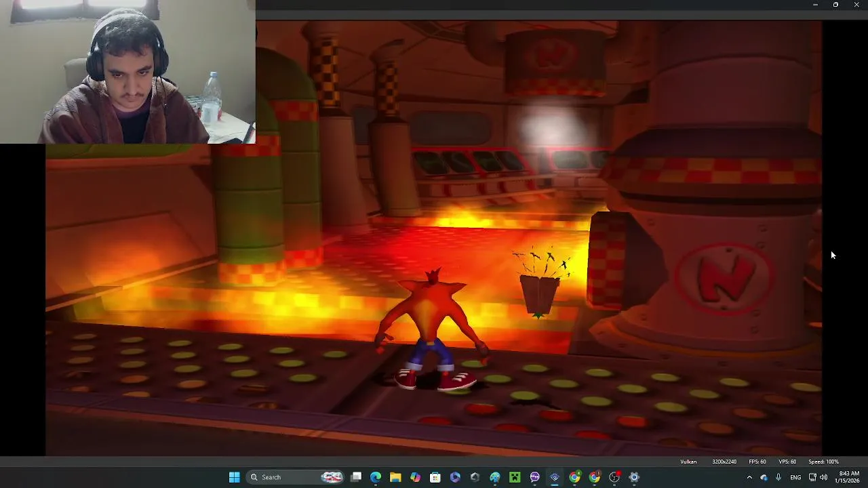Show hidden system tray icons
Viewport: 868px width, 488px height.
[749, 477]
